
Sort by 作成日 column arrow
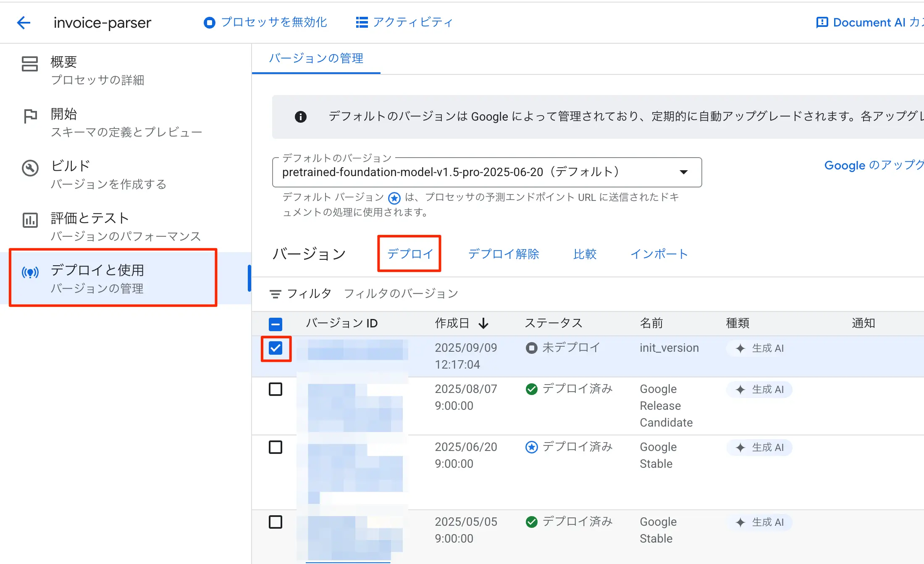484,323
